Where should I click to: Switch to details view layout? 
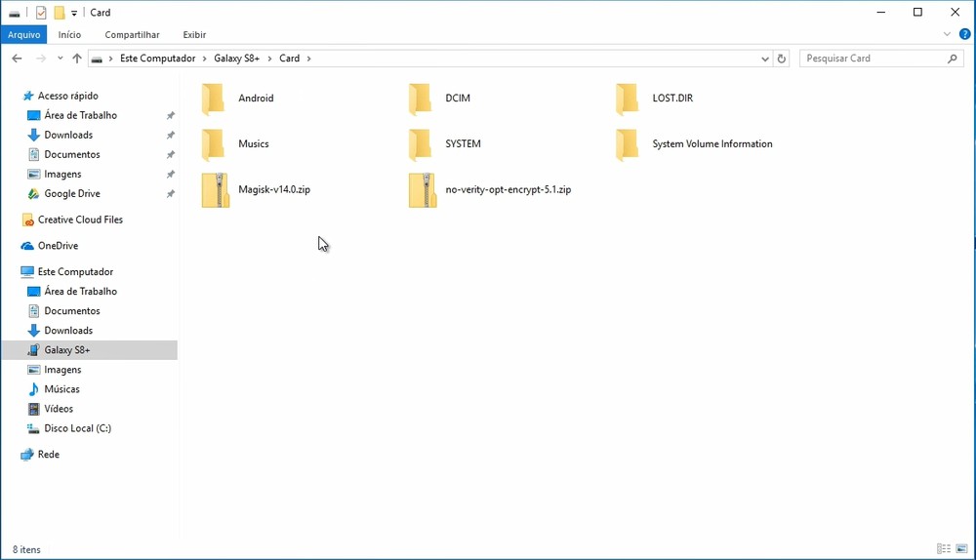[x=944, y=549]
